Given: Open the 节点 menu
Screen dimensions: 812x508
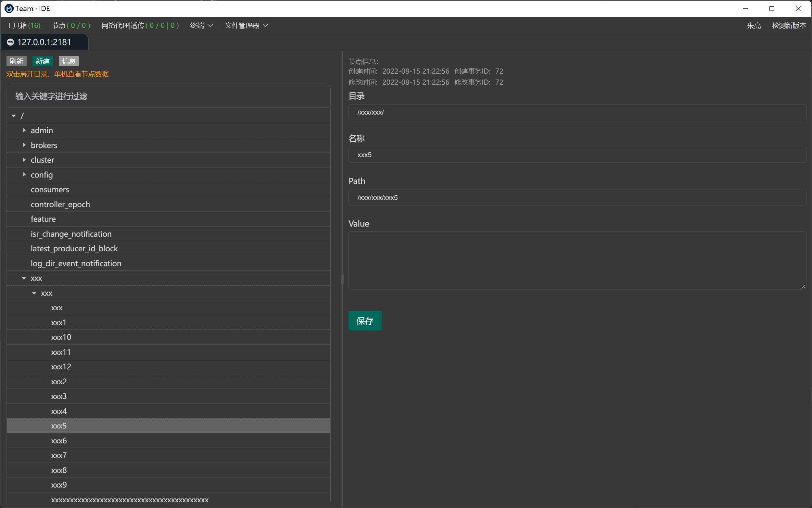Looking at the screenshot, I should [x=71, y=25].
